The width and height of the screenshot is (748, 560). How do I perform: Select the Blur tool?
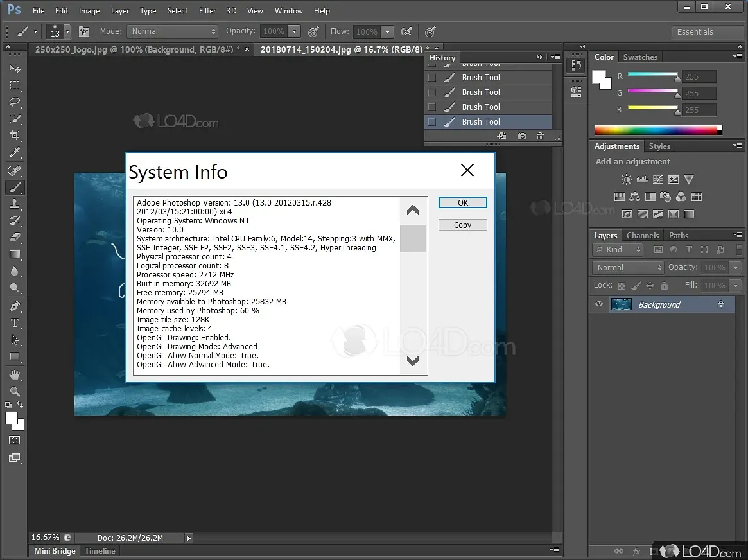pyautogui.click(x=15, y=271)
